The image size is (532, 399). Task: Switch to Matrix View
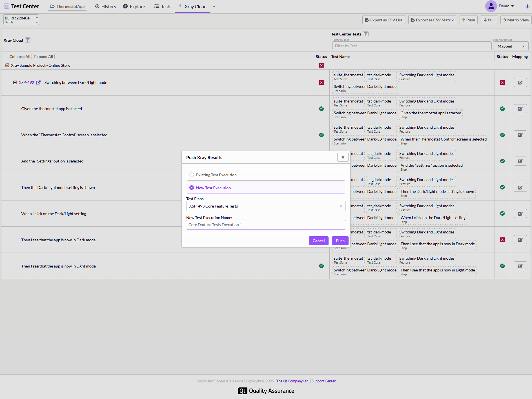(x=515, y=20)
